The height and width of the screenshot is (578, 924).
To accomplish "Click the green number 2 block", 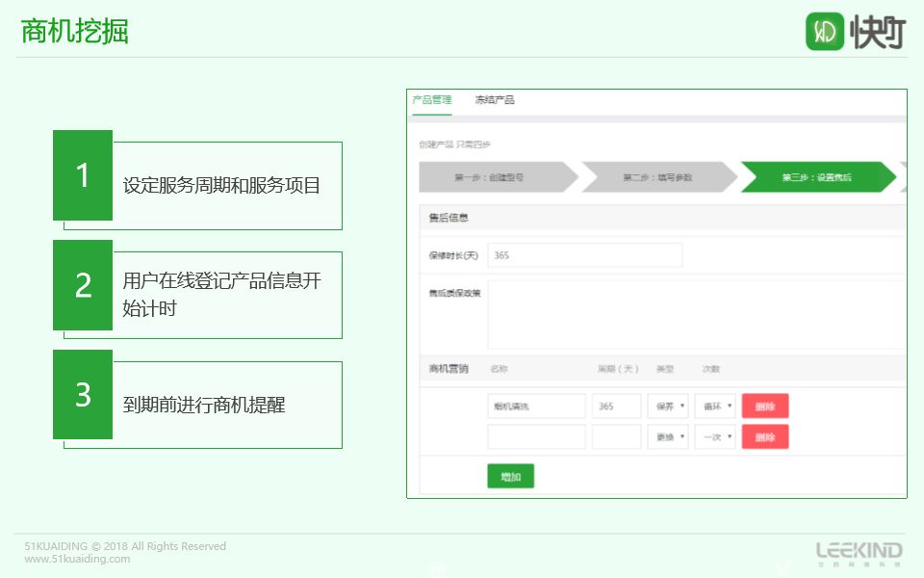I will [83, 285].
